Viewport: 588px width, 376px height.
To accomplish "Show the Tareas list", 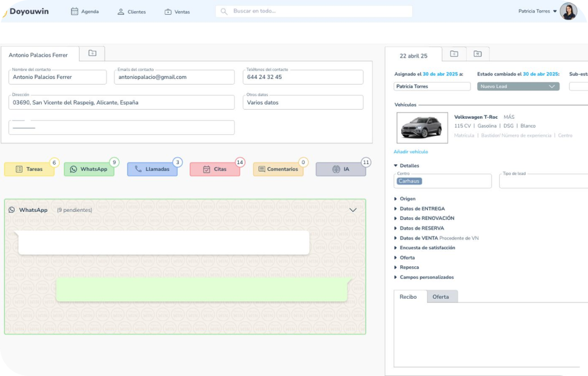I will (x=29, y=169).
